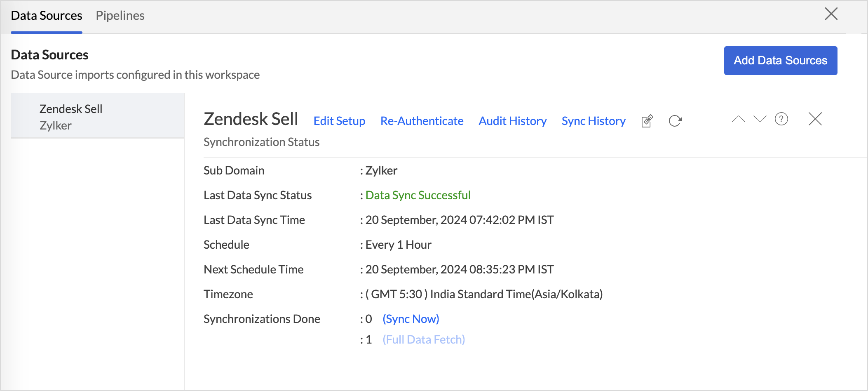The image size is (868, 391).
Task: Click the Data Sync Successful status text
Action: (418, 195)
